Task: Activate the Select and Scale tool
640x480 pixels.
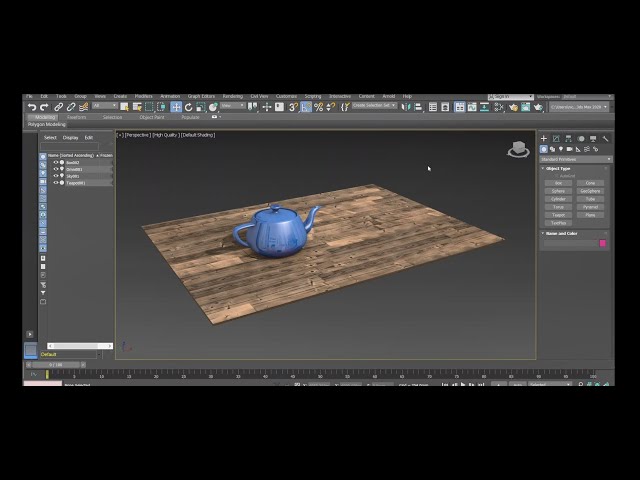Action: [200, 107]
